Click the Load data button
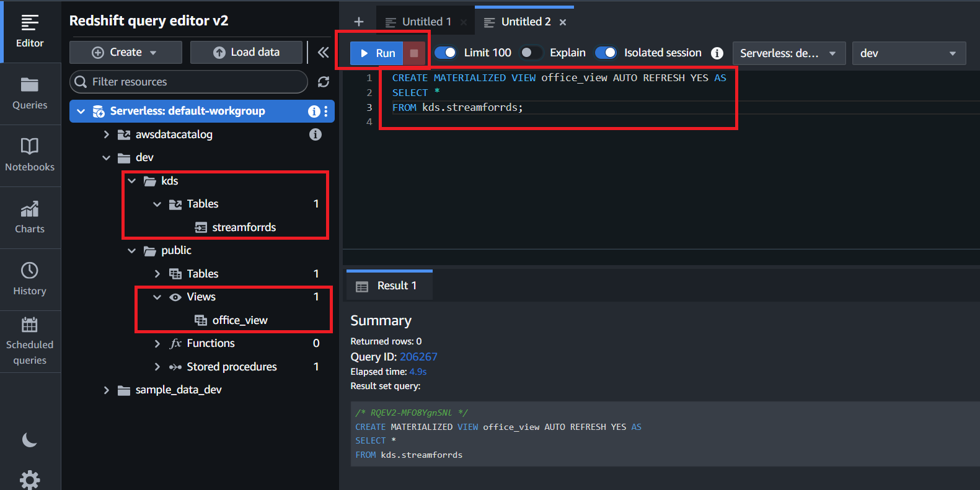Viewport: 980px width, 490px height. [x=246, y=53]
